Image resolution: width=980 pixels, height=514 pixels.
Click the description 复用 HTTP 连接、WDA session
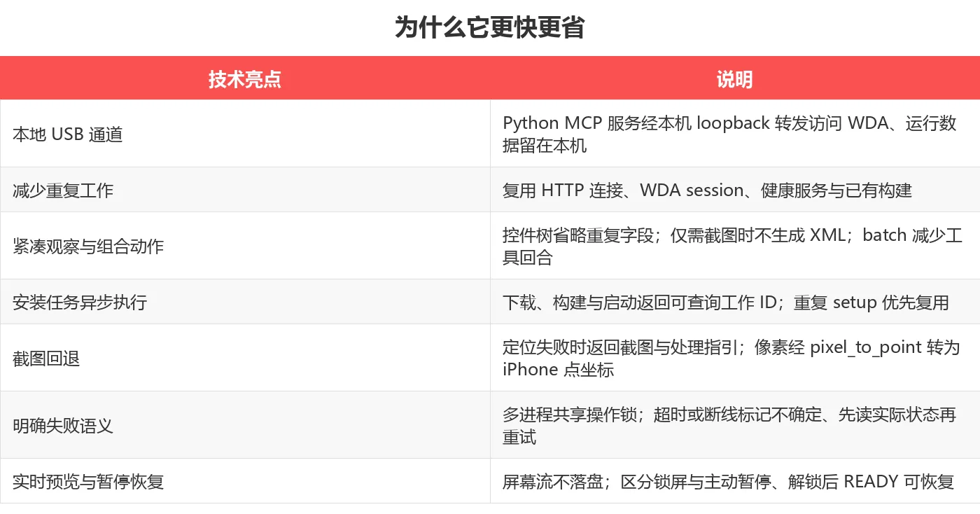click(x=735, y=190)
